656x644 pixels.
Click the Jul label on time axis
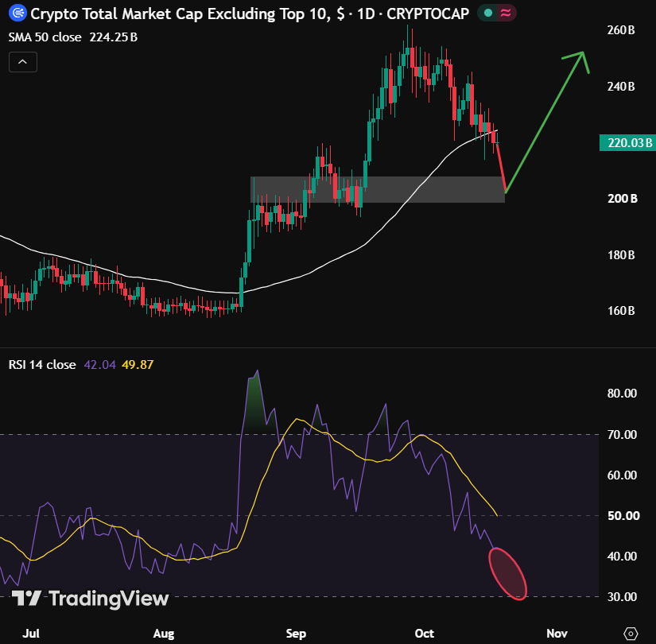[31, 634]
